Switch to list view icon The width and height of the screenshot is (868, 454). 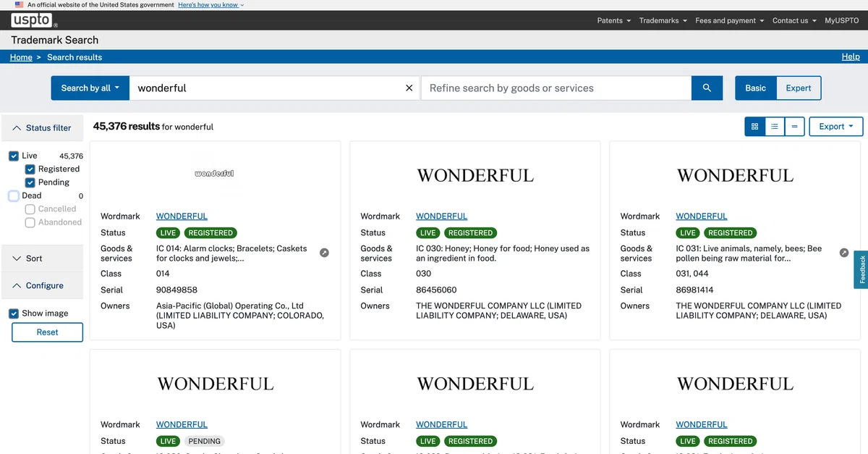pyautogui.click(x=775, y=126)
